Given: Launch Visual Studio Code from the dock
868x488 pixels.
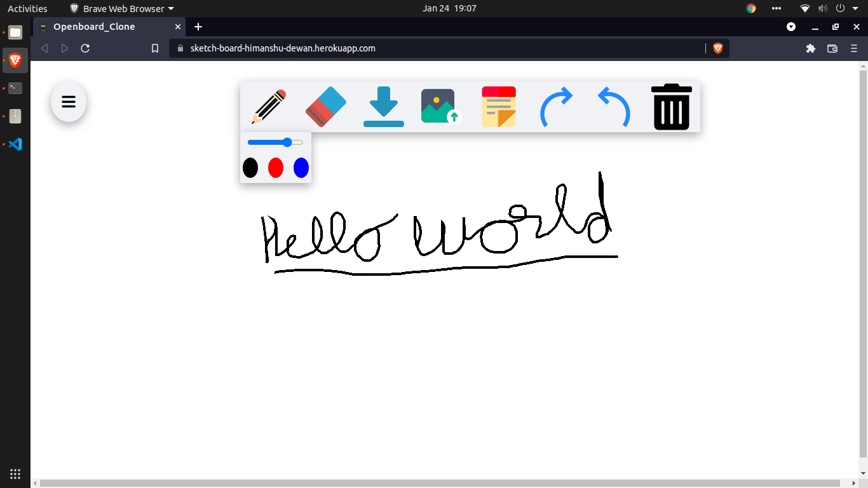Looking at the screenshot, I should click(15, 144).
